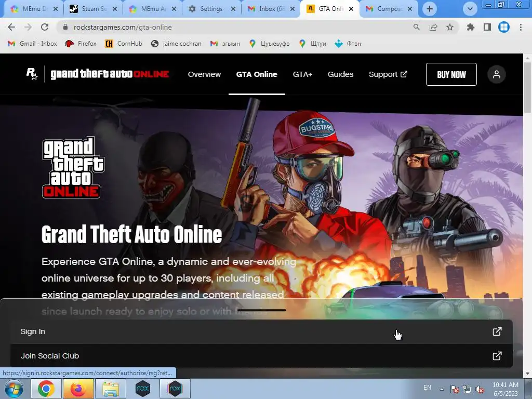Click the Grand Theft Auto Online header logo

pos(110,74)
